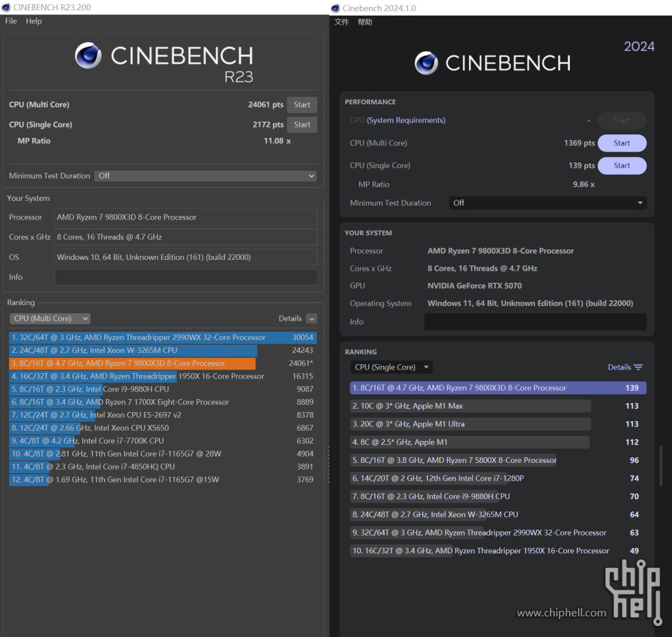Open Minimum Test Duration dropdown in R23

205,176
